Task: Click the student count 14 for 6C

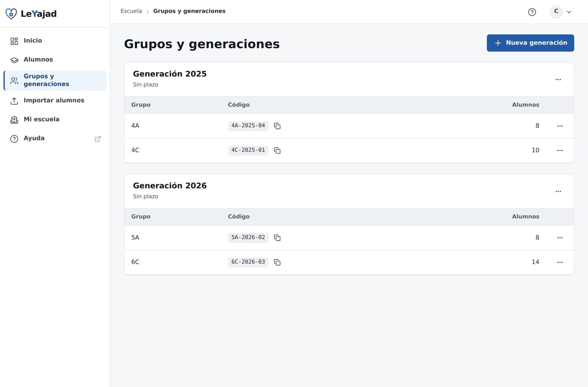Action: [x=535, y=262]
